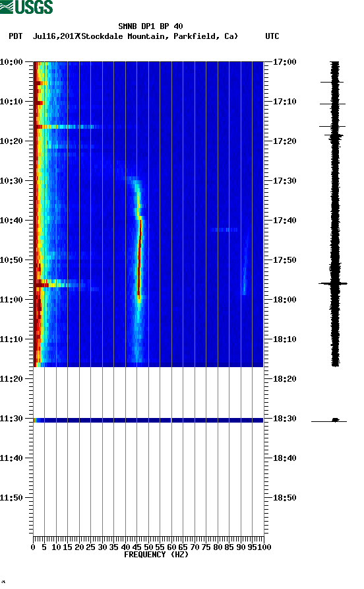Click the '17:40' UTC time label
The height and width of the screenshot is (589, 364).
[284, 220]
